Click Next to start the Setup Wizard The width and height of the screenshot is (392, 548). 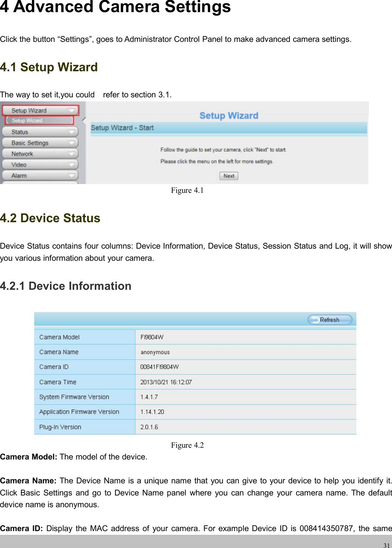coord(228,176)
